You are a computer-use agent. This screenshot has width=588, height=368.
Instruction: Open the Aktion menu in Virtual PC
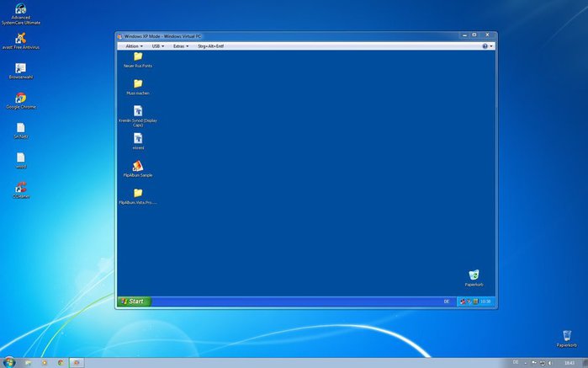134,46
